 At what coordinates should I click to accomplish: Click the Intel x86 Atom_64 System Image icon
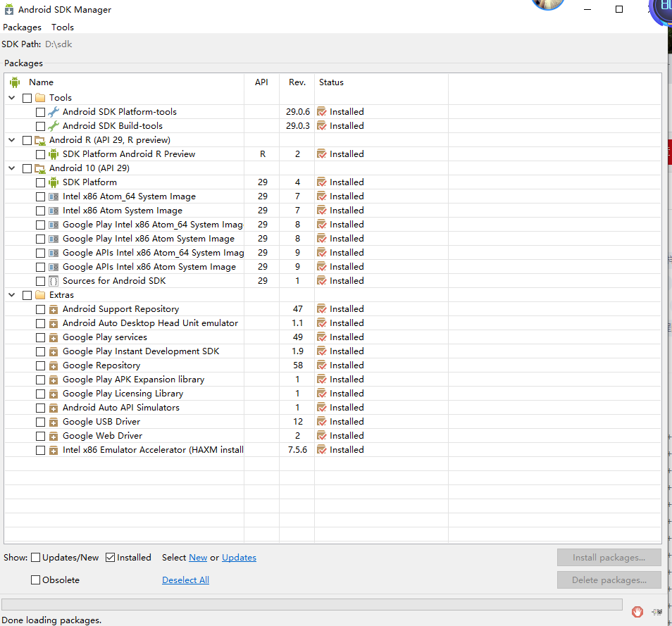(54, 197)
